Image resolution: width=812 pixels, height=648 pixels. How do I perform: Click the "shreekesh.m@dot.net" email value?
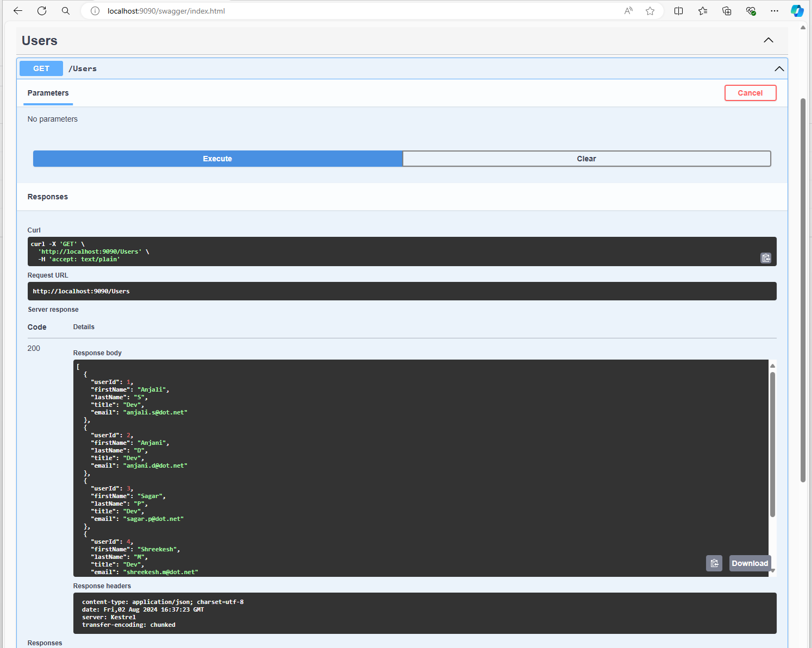(x=160, y=572)
